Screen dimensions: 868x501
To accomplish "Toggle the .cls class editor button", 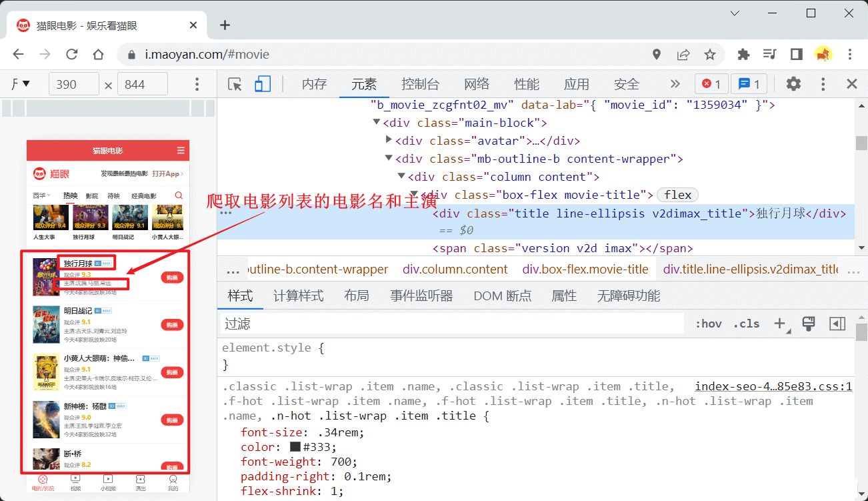I will 746,324.
